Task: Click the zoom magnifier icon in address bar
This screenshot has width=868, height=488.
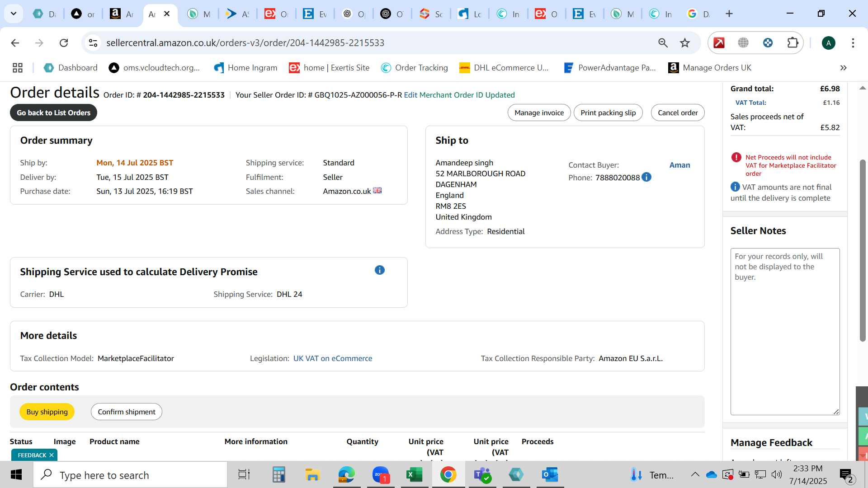Action: 663,43
